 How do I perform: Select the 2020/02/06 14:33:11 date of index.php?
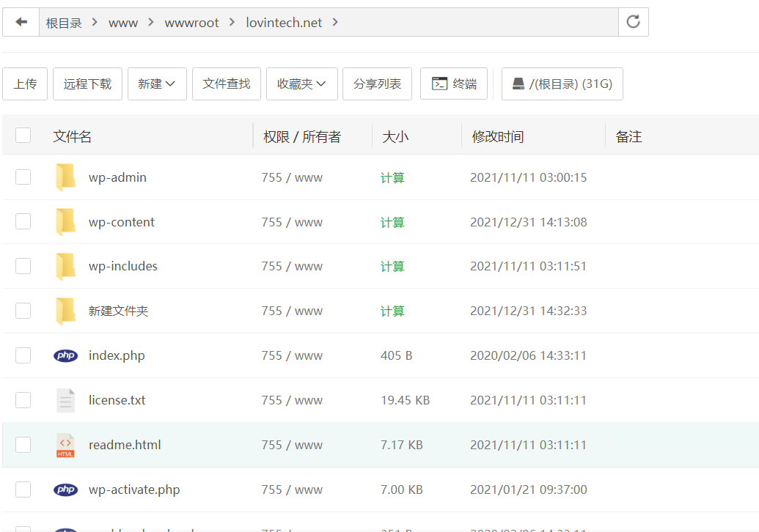(528, 355)
